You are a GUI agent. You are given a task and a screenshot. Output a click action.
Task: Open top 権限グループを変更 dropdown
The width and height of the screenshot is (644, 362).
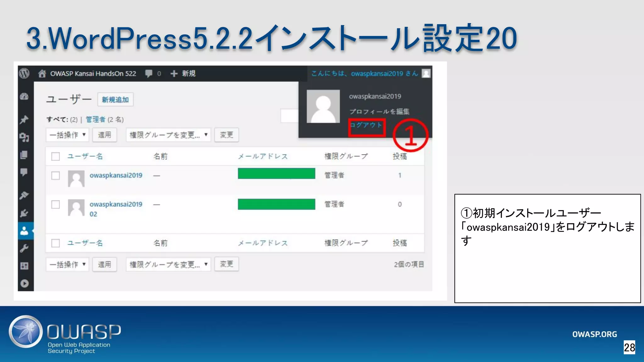tap(168, 135)
